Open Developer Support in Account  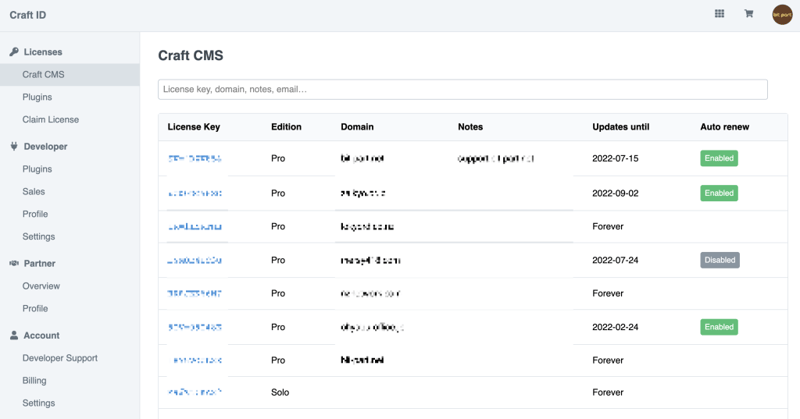pyautogui.click(x=60, y=358)
